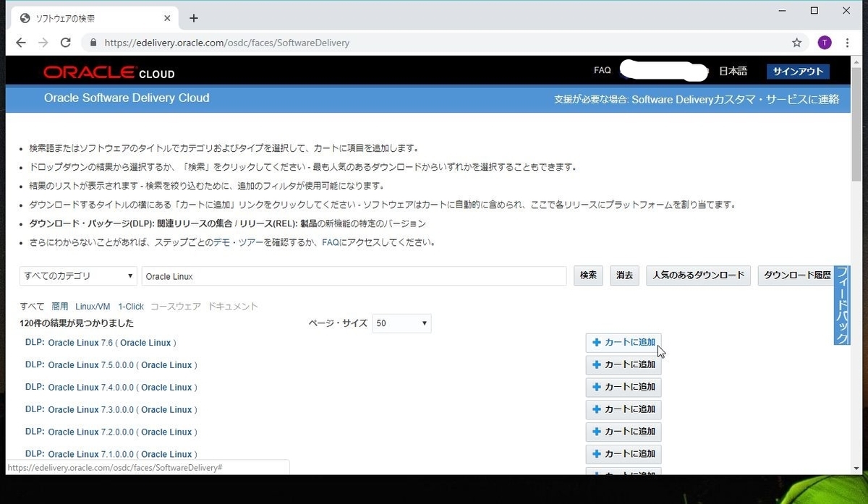Open the すべてのカテゴリ category dropdown
The width and height of the screenshot is (868, 504).
pos(77,276)
